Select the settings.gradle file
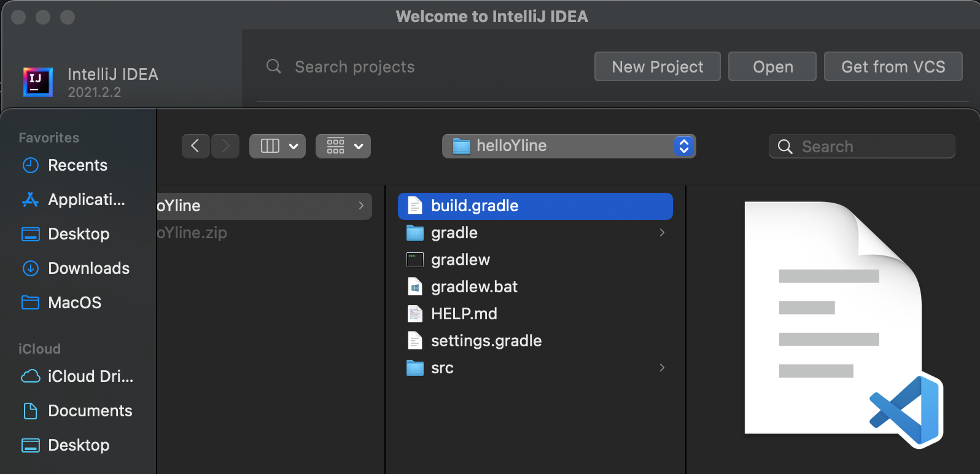The height and width of the screenshot is (474, 980). [486, 341]
